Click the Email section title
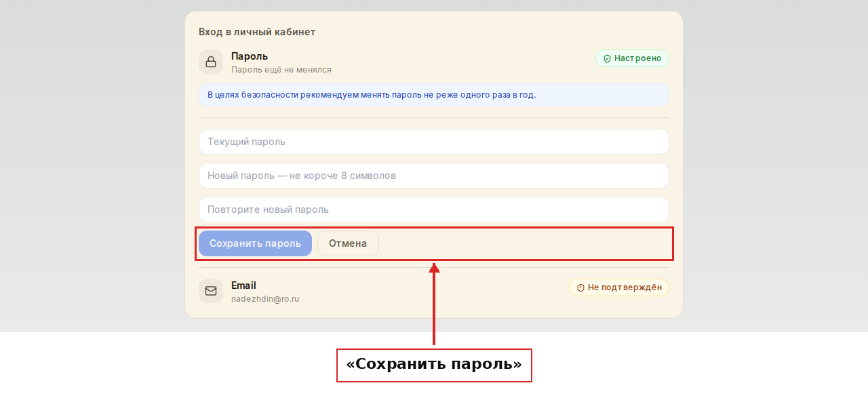 click(x=243, y=285)
